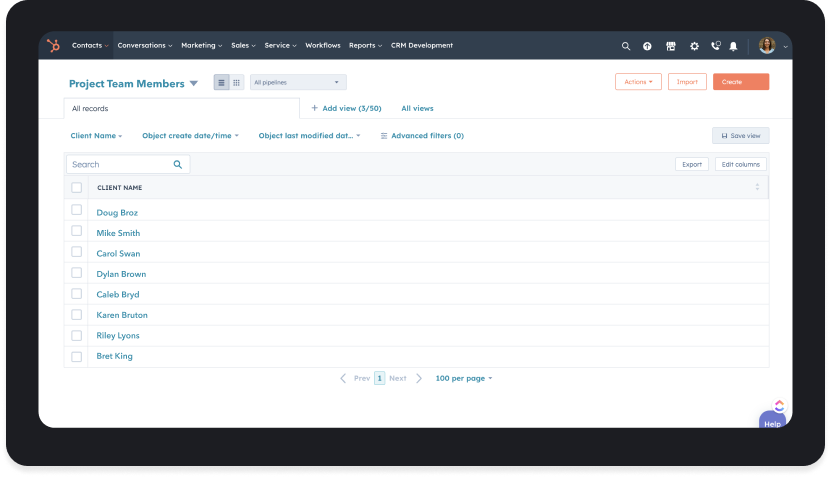The height and width of the screenshot is (478, 831).
Task: Click the Import button
Action: click(x=687, y=82)
